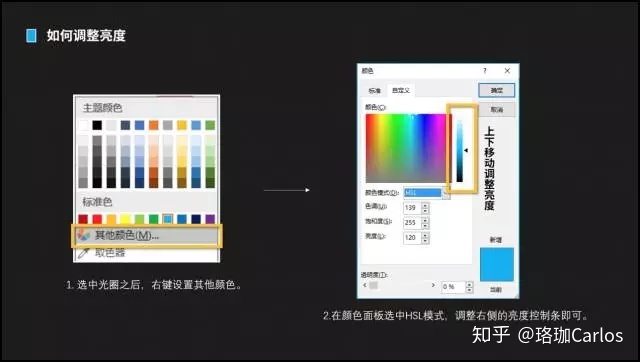Click the vertical brightness slider bar
The height and width of the screenshot is (362, 640).
pos(460,151)
